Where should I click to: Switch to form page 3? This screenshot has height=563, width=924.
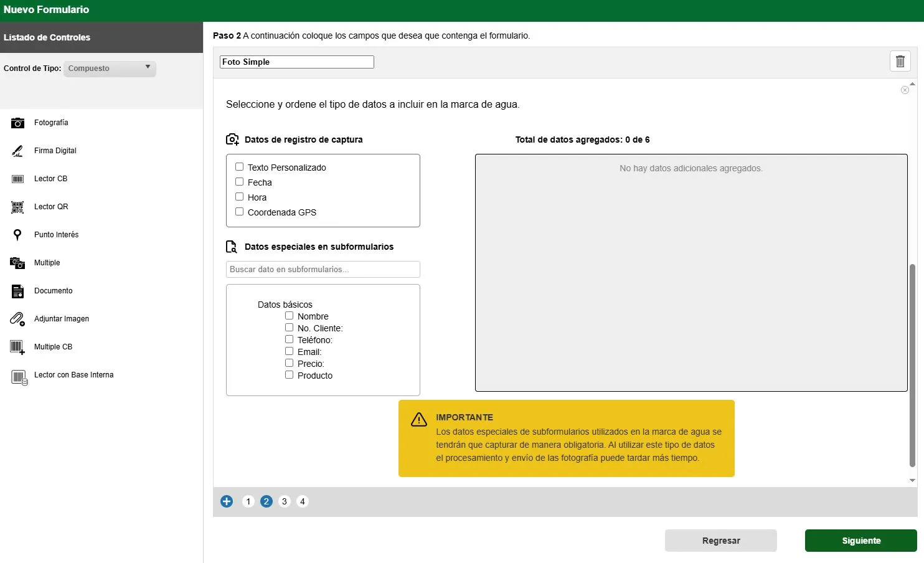coord(285,501)
